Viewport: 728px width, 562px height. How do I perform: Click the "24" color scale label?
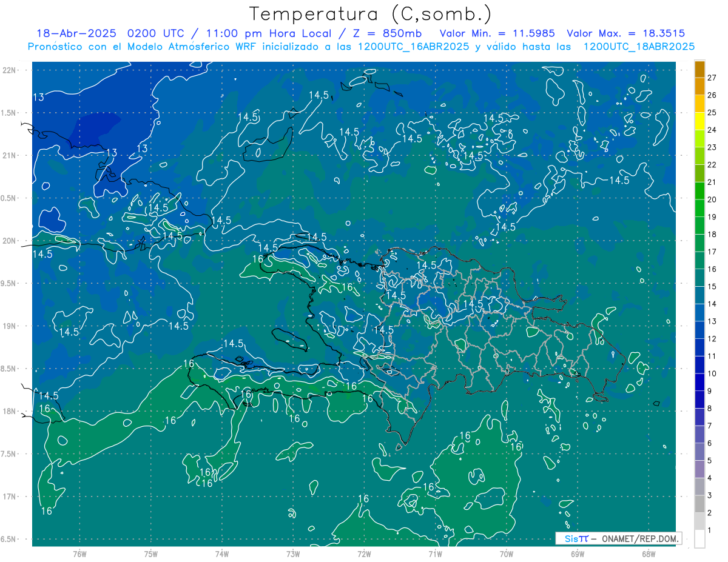coord(712,130)
